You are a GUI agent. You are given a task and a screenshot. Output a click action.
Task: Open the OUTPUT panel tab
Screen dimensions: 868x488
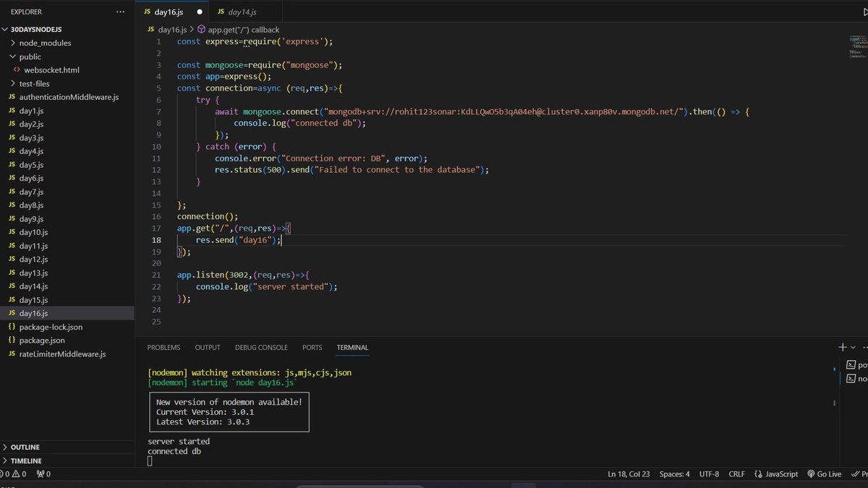(x=208, y=348)
